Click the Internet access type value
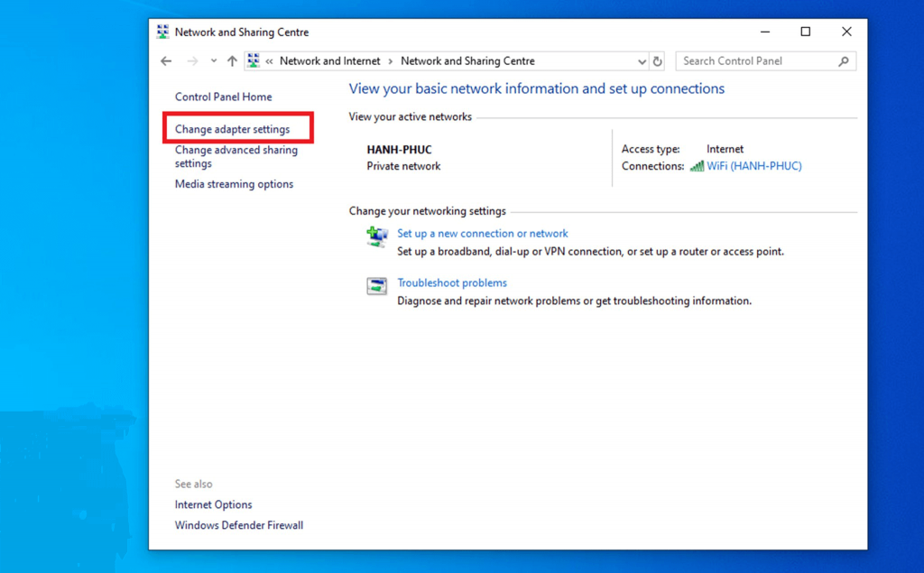Screen dimensions: 924x573 point(725,149)
